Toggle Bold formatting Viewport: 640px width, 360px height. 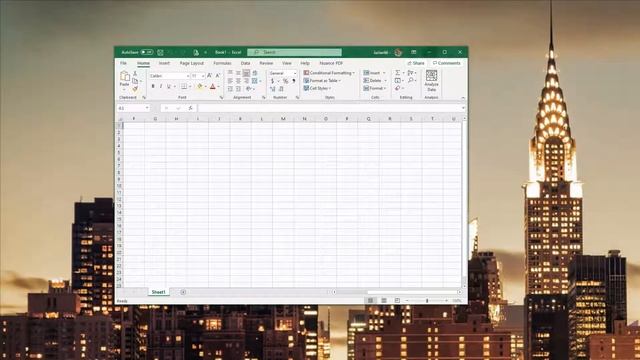pos(153,87)
